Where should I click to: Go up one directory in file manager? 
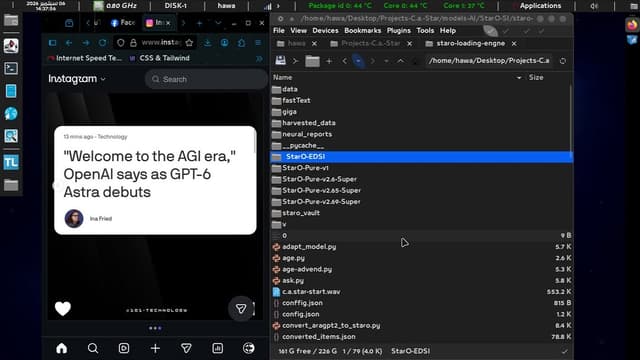400,61
